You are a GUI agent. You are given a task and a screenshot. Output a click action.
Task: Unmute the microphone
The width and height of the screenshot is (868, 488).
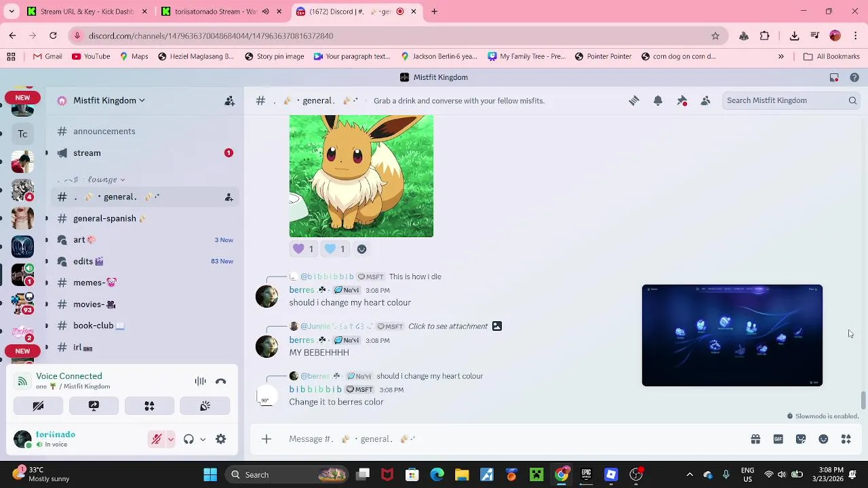(x=157, y=439)
